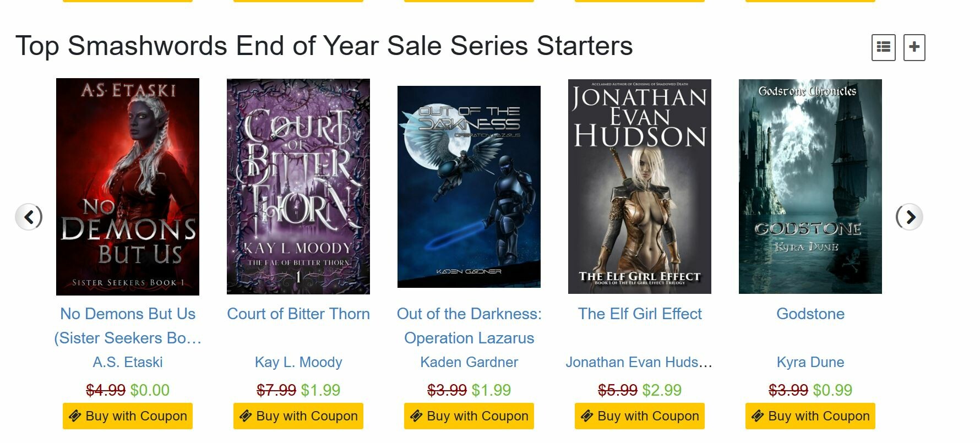The height and width of the screenshot is (443, 980).
Task: Go to previous carousel books
Action: pyautogui.click(x=29, y=217)
